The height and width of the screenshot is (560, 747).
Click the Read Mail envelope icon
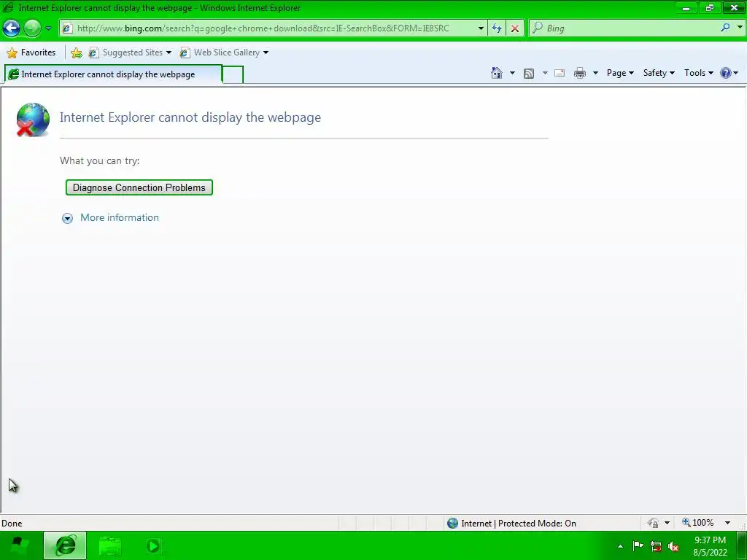click(560, 73)
